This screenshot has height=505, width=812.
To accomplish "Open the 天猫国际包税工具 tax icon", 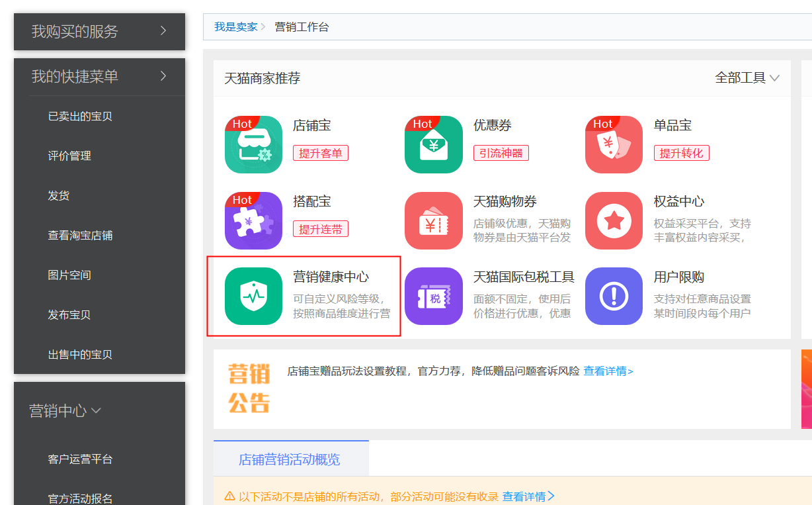I will [434, 296].
